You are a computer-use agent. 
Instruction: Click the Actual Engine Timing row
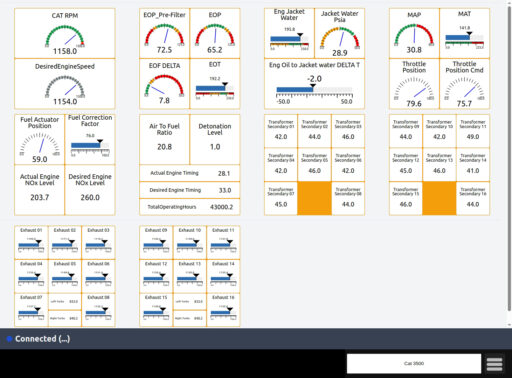tap(190, 173)
